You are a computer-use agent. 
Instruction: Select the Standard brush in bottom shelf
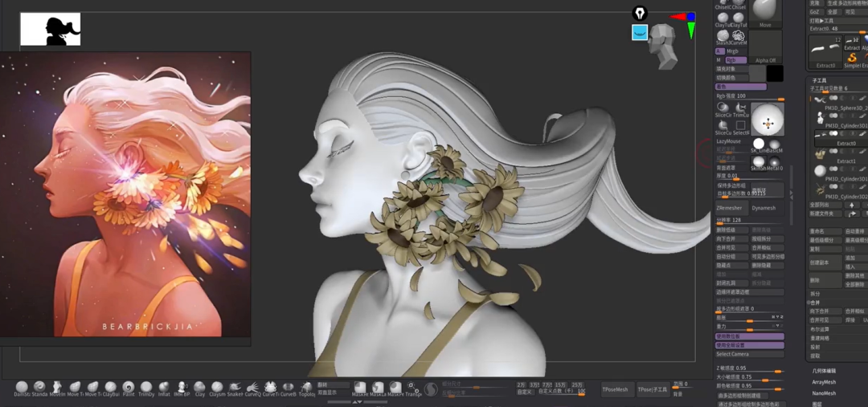click(39, 387)
